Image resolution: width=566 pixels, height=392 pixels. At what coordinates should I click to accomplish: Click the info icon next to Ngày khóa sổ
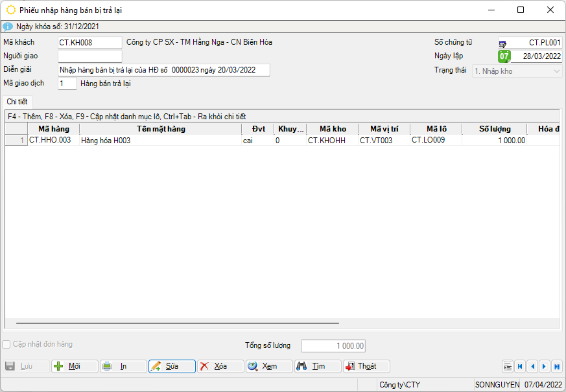coord(8,27)
